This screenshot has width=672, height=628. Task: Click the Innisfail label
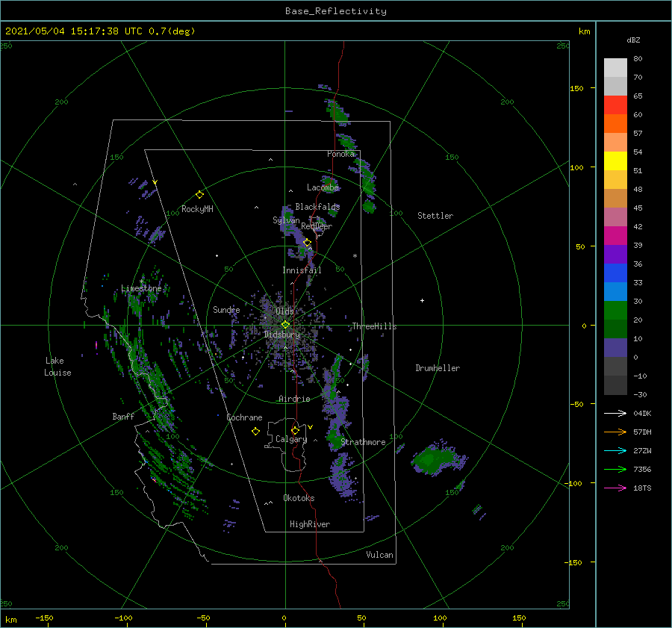pos(302,270)
